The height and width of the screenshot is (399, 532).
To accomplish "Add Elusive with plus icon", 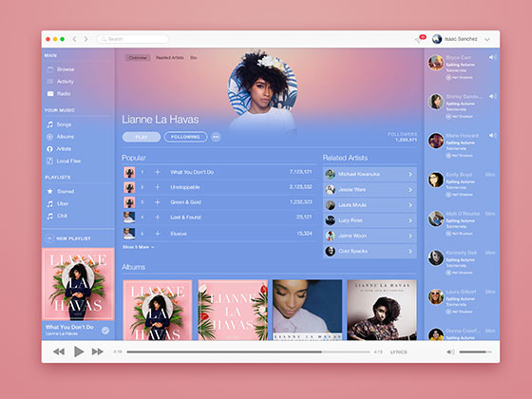I will point(158,234).
